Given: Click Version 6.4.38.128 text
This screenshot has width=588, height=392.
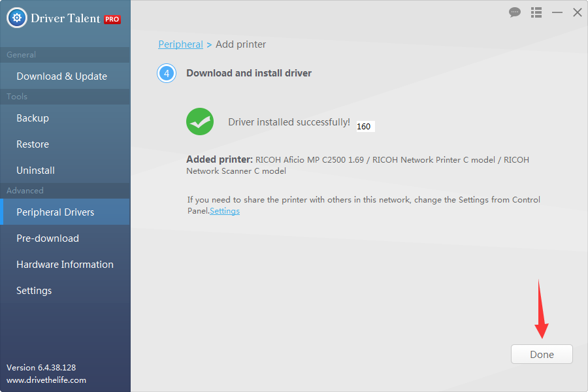Looking at the screenshot, I should pyautogui.click(x=41, y=368).
